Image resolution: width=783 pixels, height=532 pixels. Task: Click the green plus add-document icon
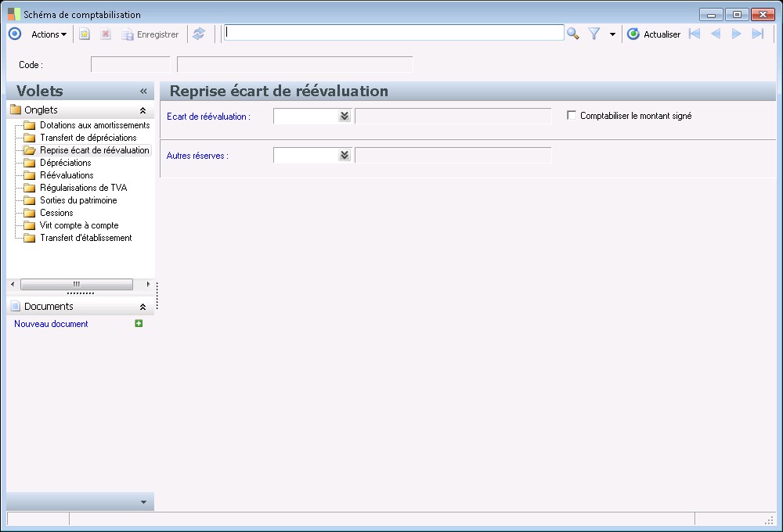(139, 323)
